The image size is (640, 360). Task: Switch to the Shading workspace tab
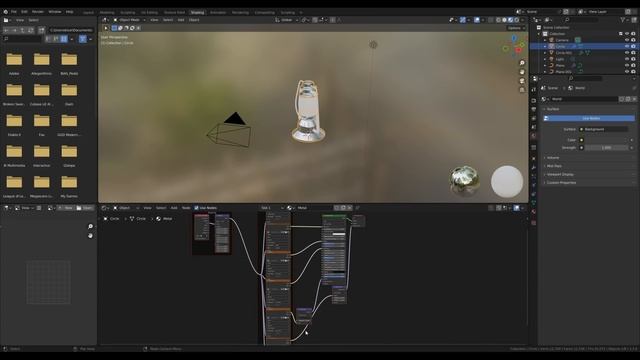[197, 13]
